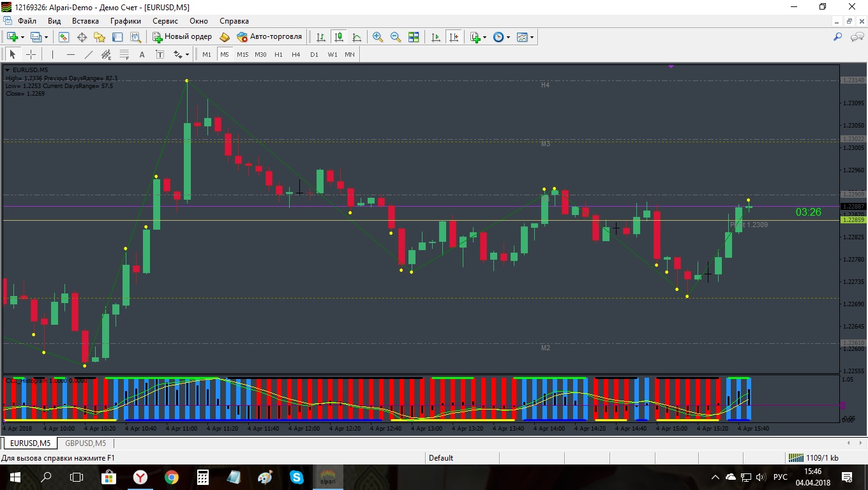Open Chrome from the taskbar
This screenshot has height=490, width=868.
click(x=171, y=477)
